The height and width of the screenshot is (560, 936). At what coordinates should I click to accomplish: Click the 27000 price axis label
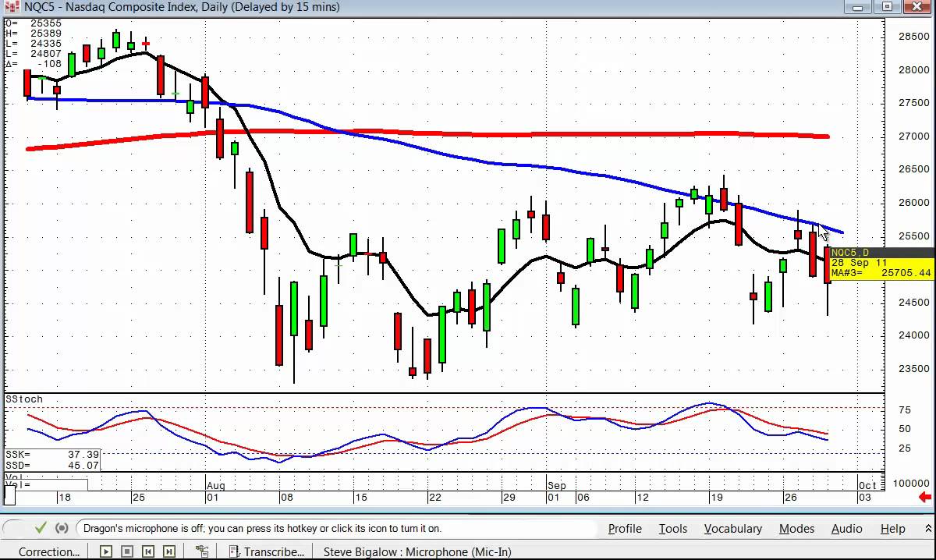(913, 136)
